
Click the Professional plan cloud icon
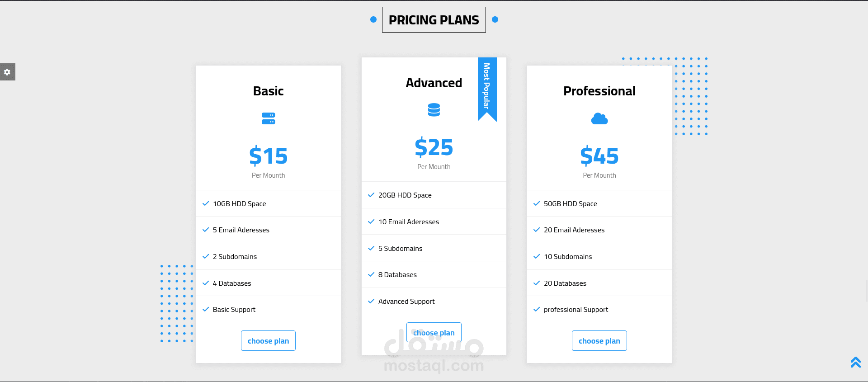tap(599, 119)
